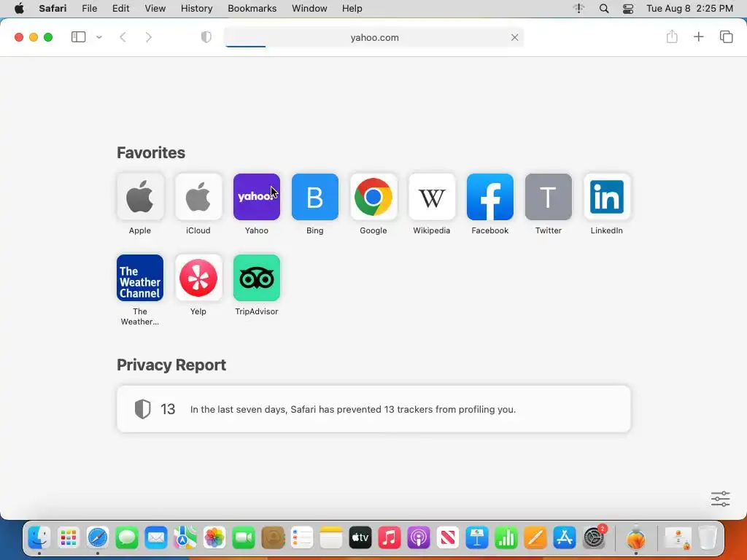Open Numbers from the Dock
The width and height of the screenshot is (747, 560).
(x=506, y=539)
